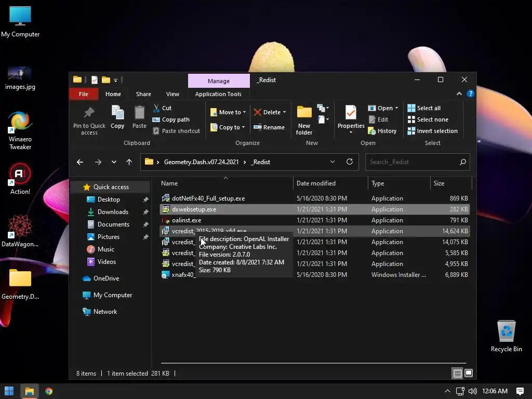Create a New folder

pyautogui.click(x=304, y=121)
